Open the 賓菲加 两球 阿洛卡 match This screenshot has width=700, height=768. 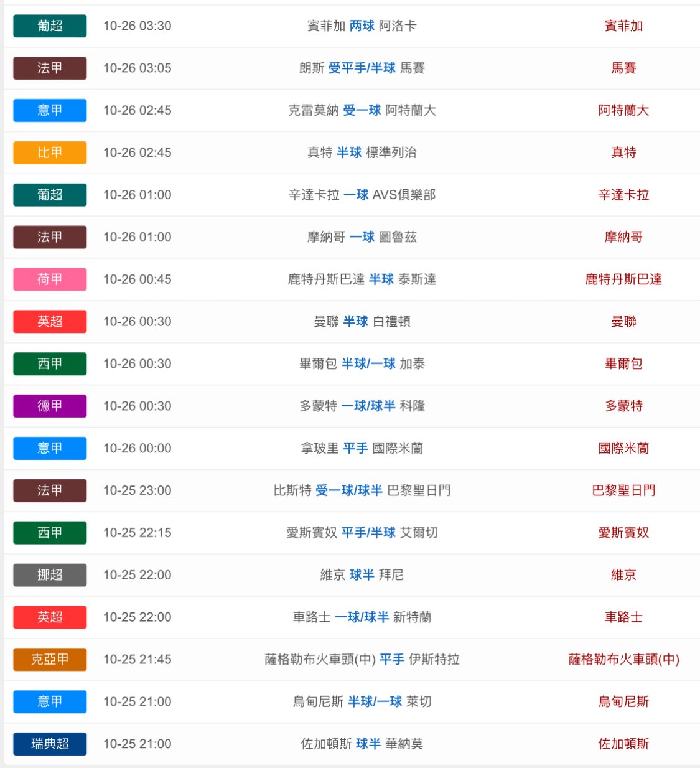(x=362, y=26)
